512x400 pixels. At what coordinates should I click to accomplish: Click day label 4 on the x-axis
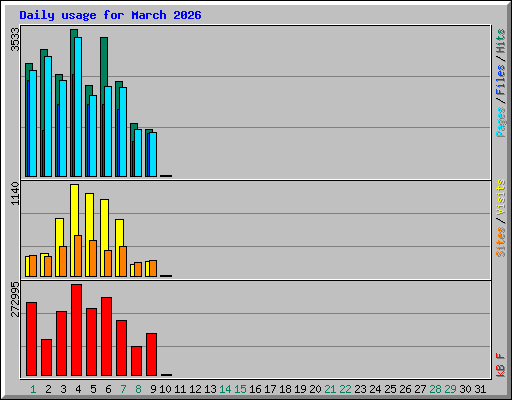[78, 389]
